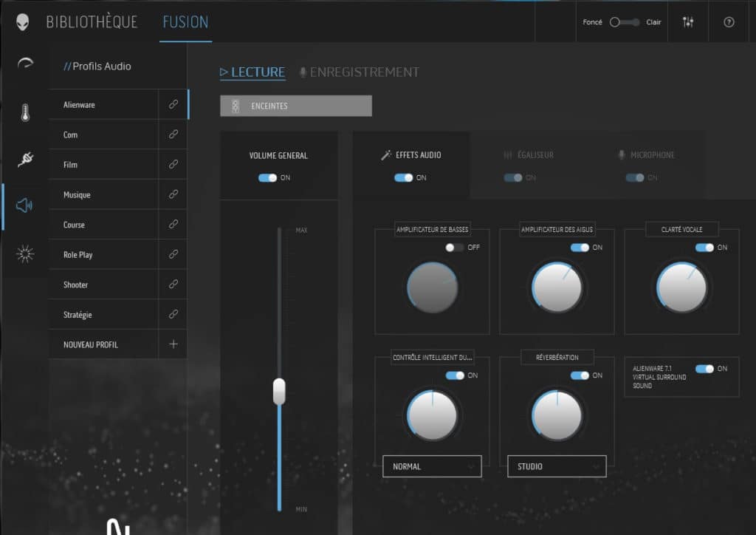This screenshot has width=756, height=535.
Task: Select the Alienware audio profile
Action: point(103,105)
